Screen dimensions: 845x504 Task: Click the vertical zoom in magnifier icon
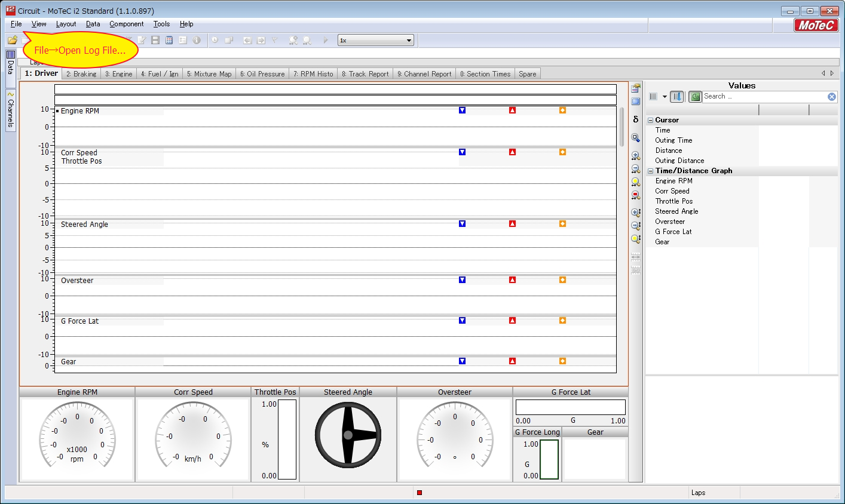tap(636, 213)
